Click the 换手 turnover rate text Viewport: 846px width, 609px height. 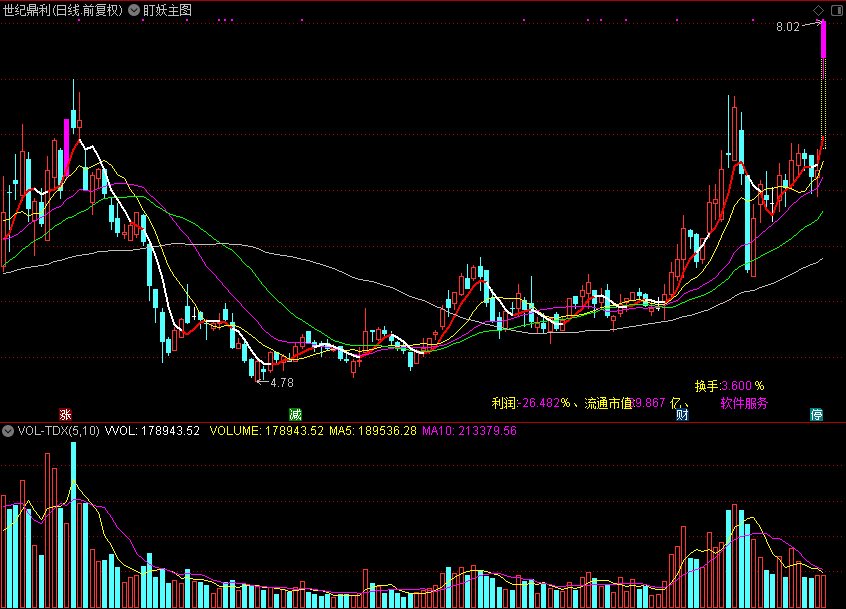coord(730,385)
